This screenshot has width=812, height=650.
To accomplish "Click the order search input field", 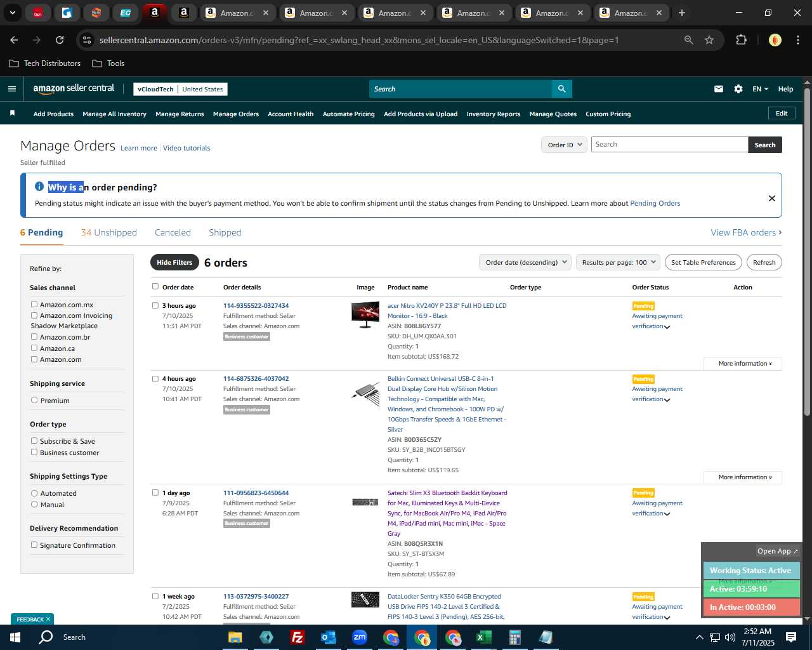I will (x=669, y=145).
